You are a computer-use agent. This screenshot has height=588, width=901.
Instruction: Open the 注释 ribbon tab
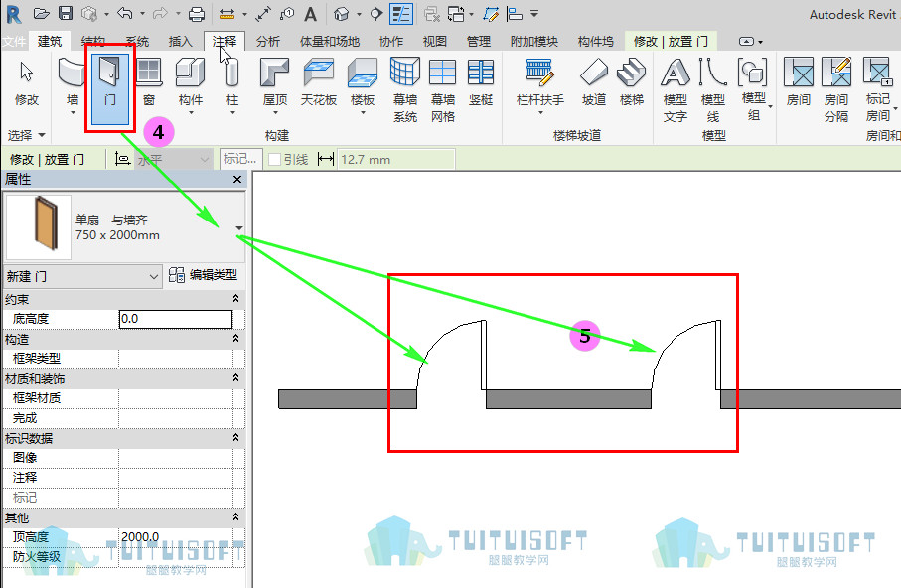(x=225, y=41)
